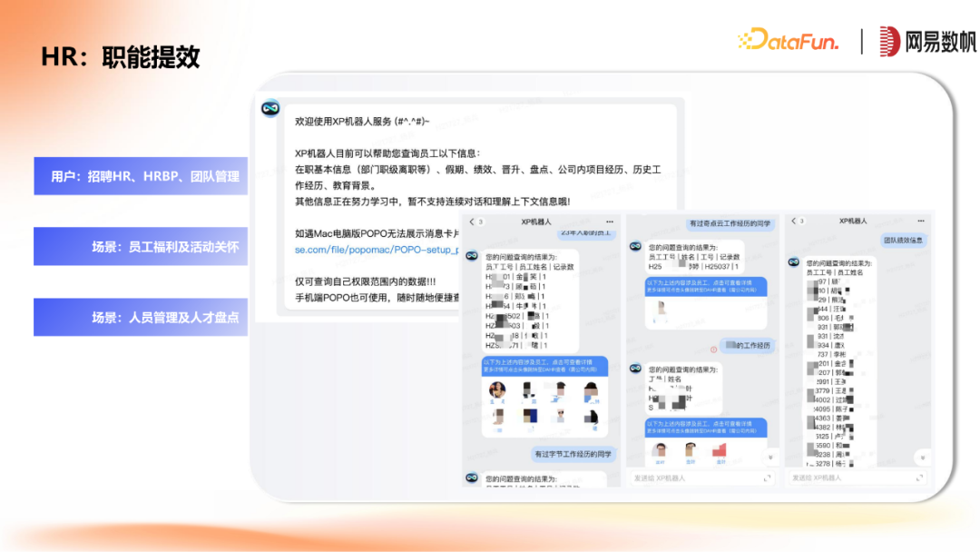Click the blue employee details banner in left chat
The image size is (980, 552).
(x=545, y=366)
